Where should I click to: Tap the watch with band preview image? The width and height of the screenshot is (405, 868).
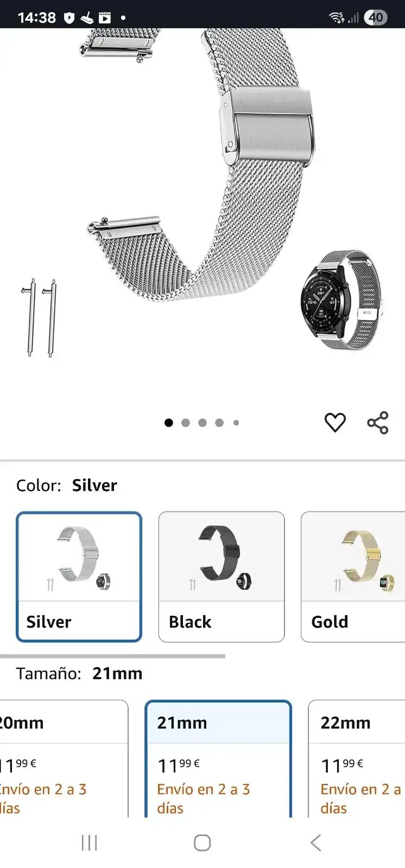click(341, 300)
